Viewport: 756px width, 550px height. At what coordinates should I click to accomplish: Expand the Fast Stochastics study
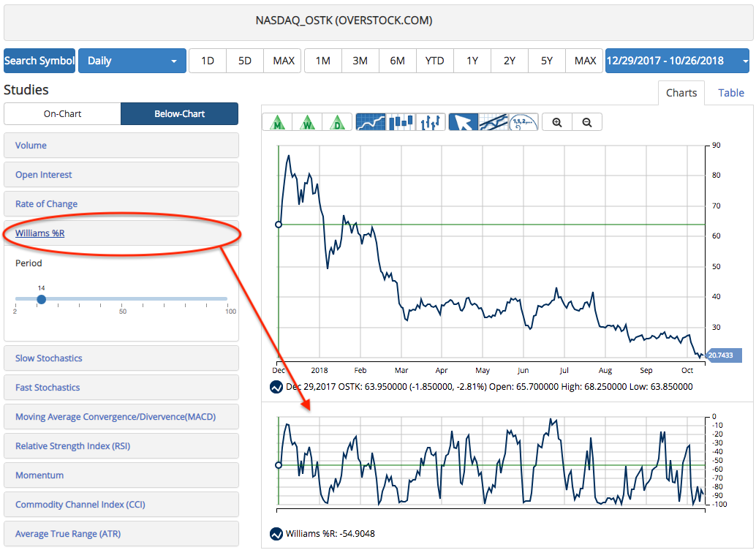click(121, 388)
